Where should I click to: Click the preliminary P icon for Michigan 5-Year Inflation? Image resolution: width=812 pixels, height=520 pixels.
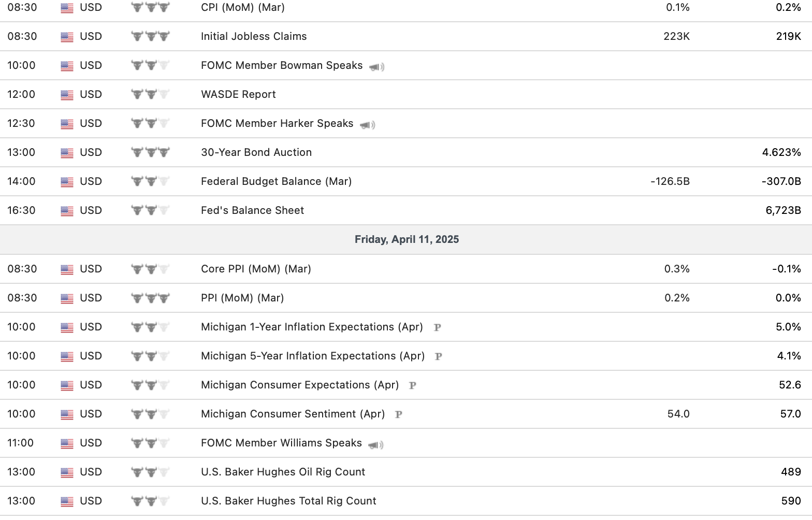pyautogui.click(x=439, y=356)
